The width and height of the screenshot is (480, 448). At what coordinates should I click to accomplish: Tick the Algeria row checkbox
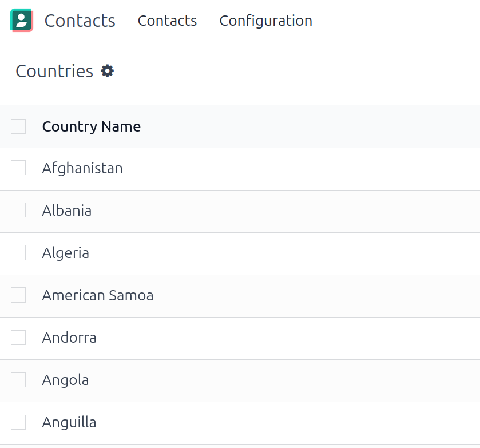click(x=18, y=253)
